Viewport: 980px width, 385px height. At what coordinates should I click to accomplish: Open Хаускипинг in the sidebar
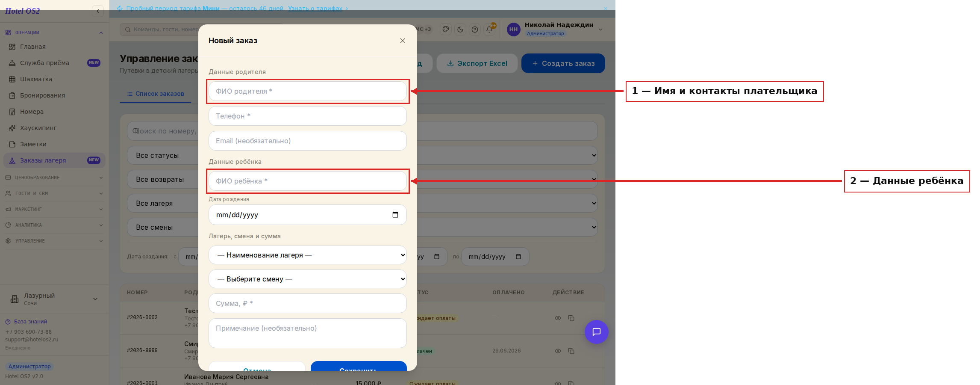[54, 128]
